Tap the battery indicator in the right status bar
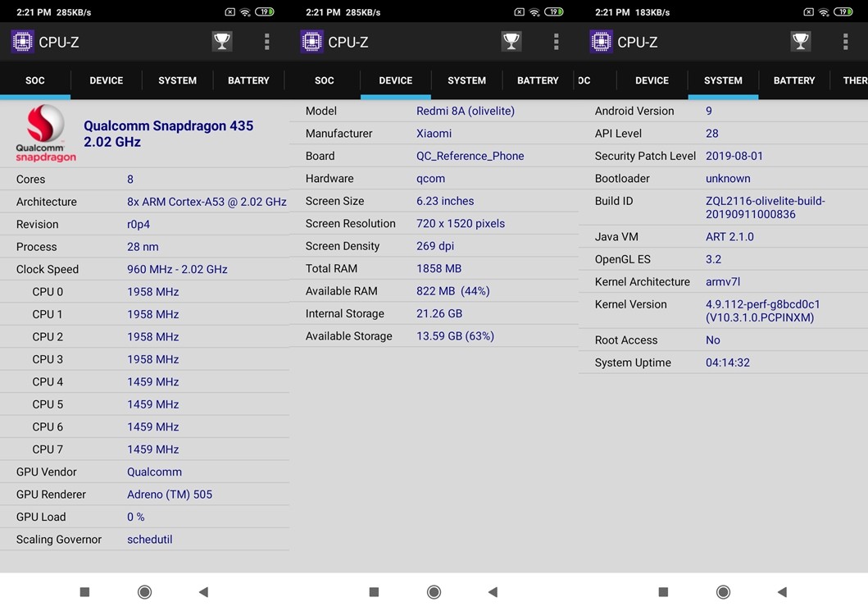The width and height of the screenshot is (868, 611). (x=843, y=11)
